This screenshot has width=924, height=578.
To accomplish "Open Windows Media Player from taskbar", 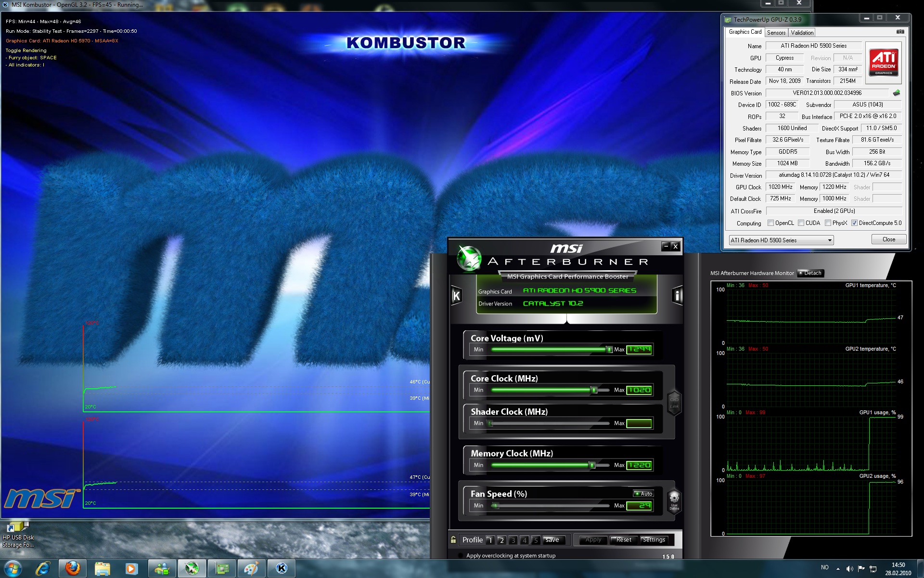I will click(131, 569).
